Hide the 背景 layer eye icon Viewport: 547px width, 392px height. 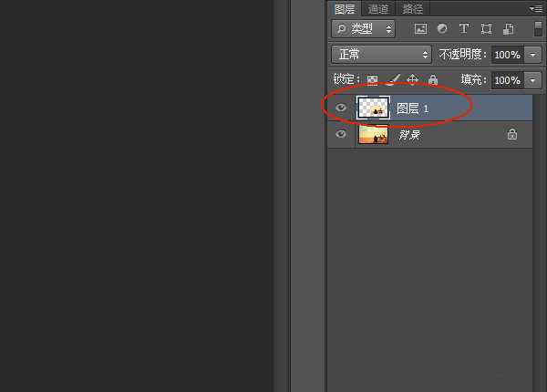pos(341,134)
